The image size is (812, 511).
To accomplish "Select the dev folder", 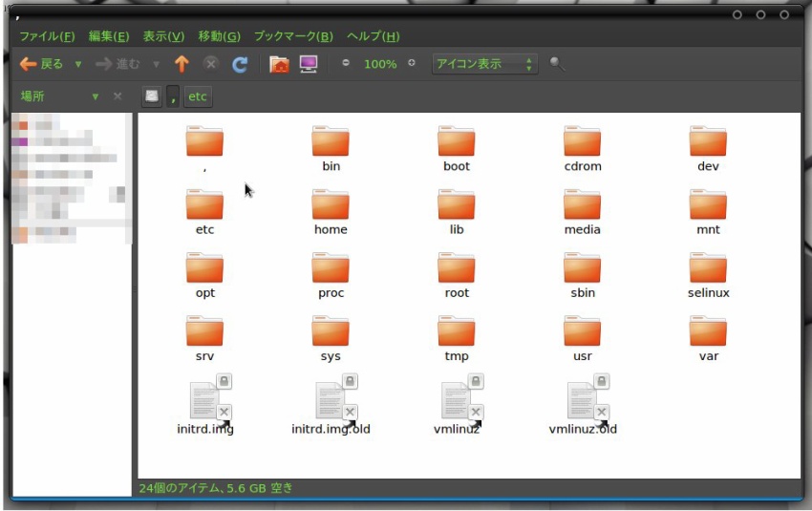I will tap(708, 141).
